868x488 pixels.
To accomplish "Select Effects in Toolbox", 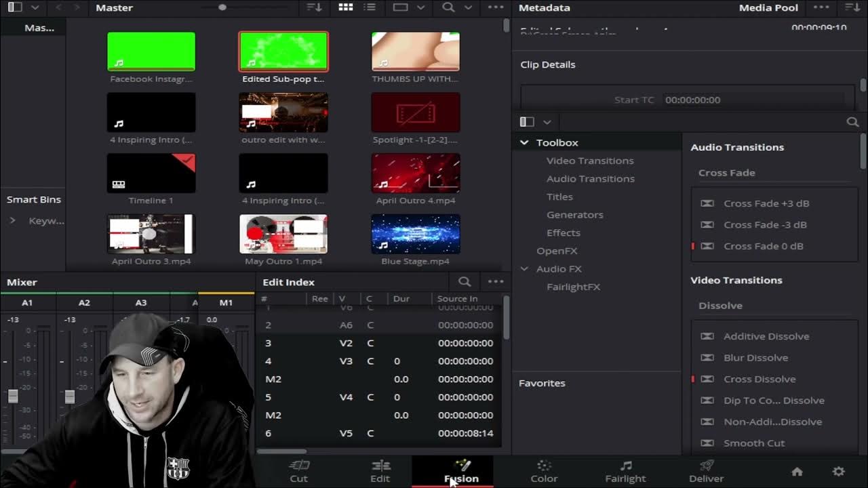I will point(564,232).
